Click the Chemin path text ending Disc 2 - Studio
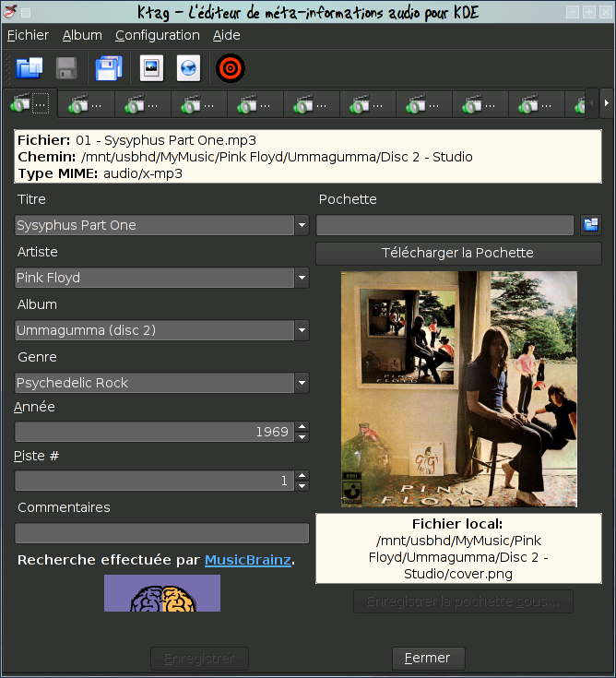This screenshot has width=616, height=678. 277,157
